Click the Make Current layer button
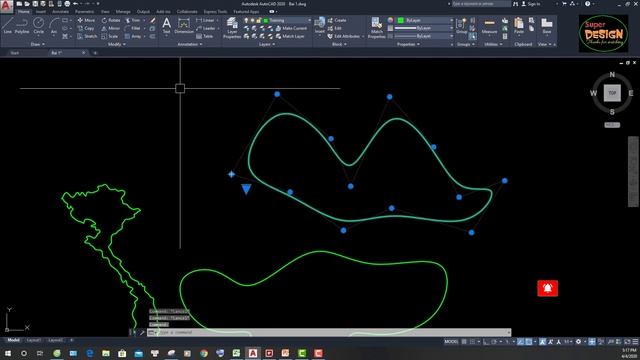Viewport: 640px width, 360px height. click(291, 28)
